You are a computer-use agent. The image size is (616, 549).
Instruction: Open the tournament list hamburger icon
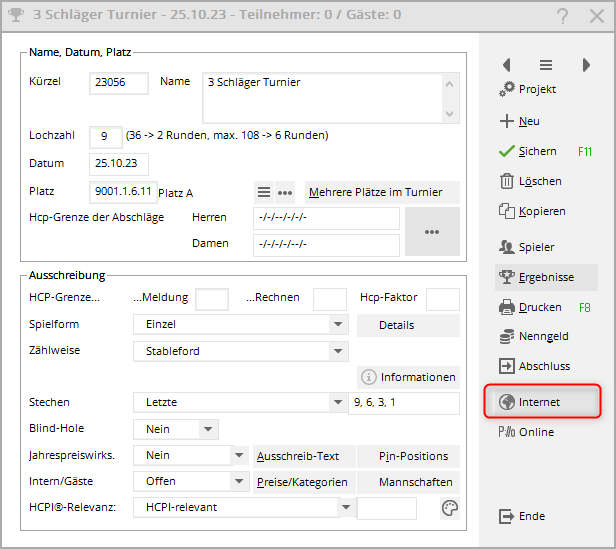point(546,65)
